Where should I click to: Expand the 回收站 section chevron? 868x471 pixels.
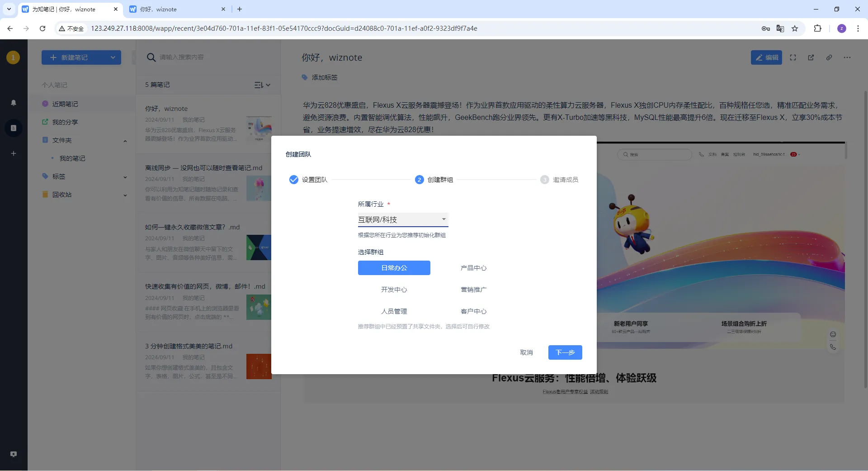point(125,195)
